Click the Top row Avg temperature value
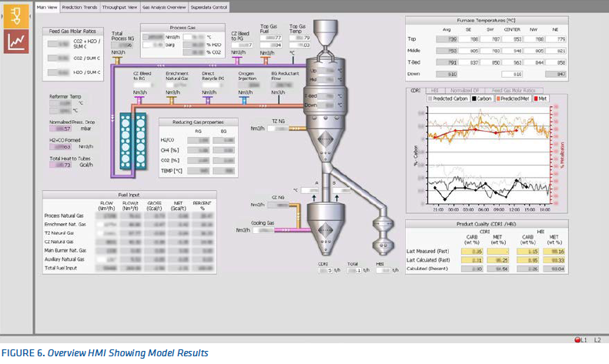The image size is (609, 364). click(x=447, y=39)
